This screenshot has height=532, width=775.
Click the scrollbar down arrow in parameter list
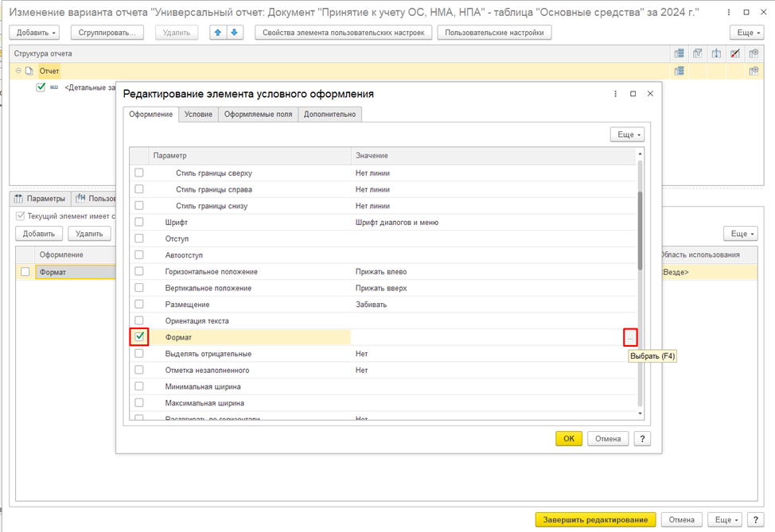point(640,414)
